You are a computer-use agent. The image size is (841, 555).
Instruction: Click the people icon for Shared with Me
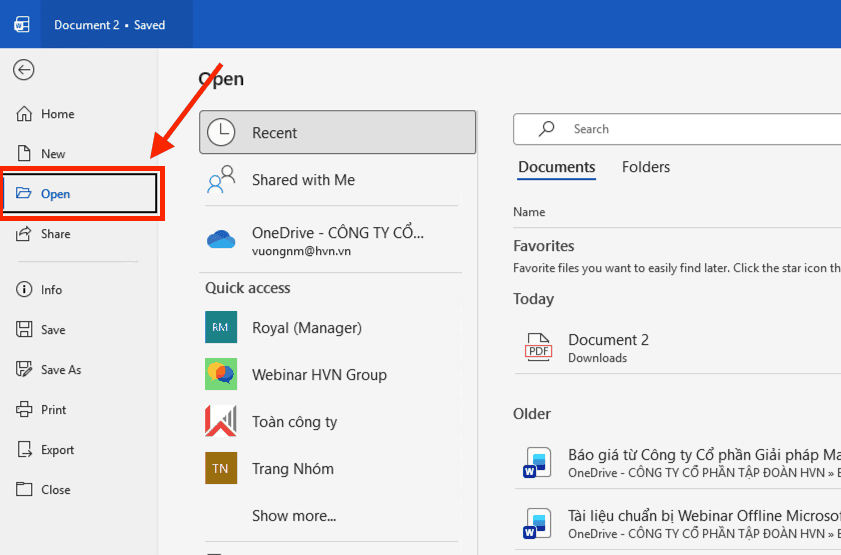coord(221,179)
